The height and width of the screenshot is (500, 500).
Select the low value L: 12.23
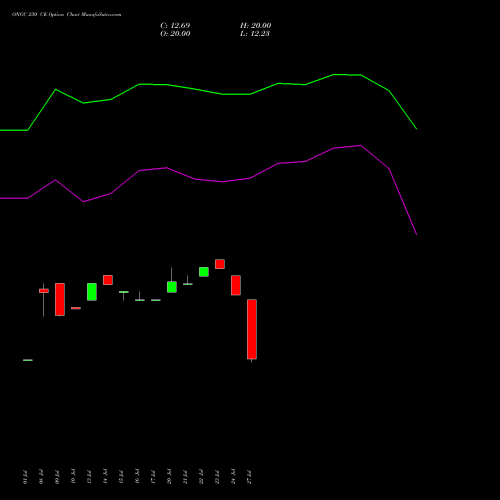point(255,34)
